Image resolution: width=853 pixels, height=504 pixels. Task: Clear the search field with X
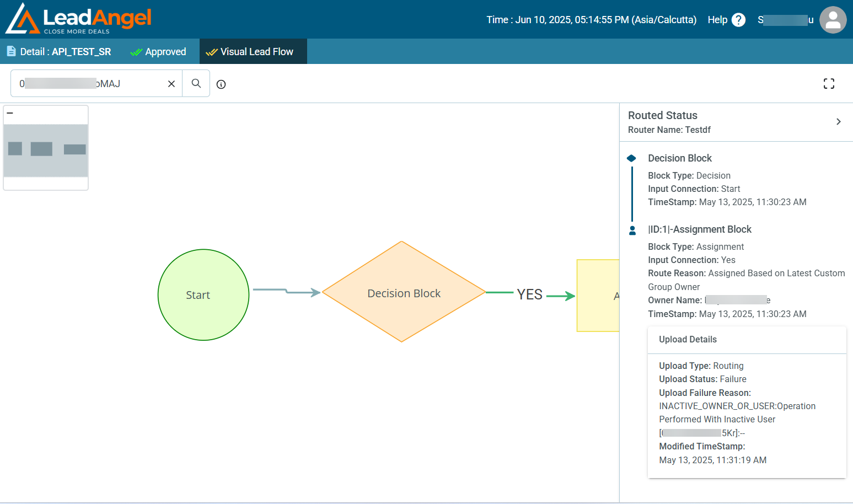coord(171,84)
